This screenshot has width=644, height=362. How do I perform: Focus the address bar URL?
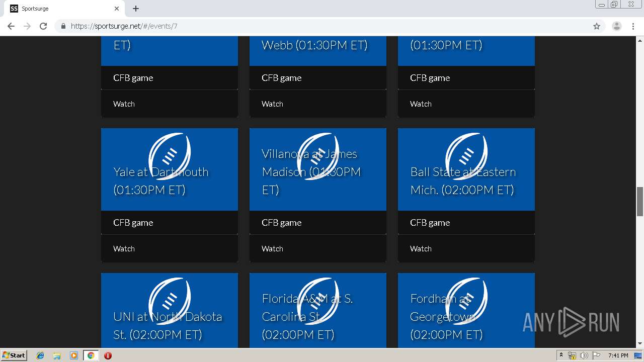(124, 26)
